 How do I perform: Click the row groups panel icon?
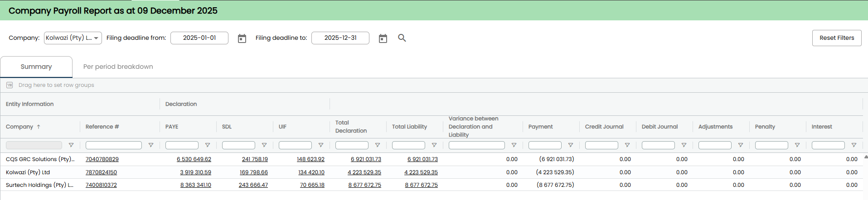(10, 85)
